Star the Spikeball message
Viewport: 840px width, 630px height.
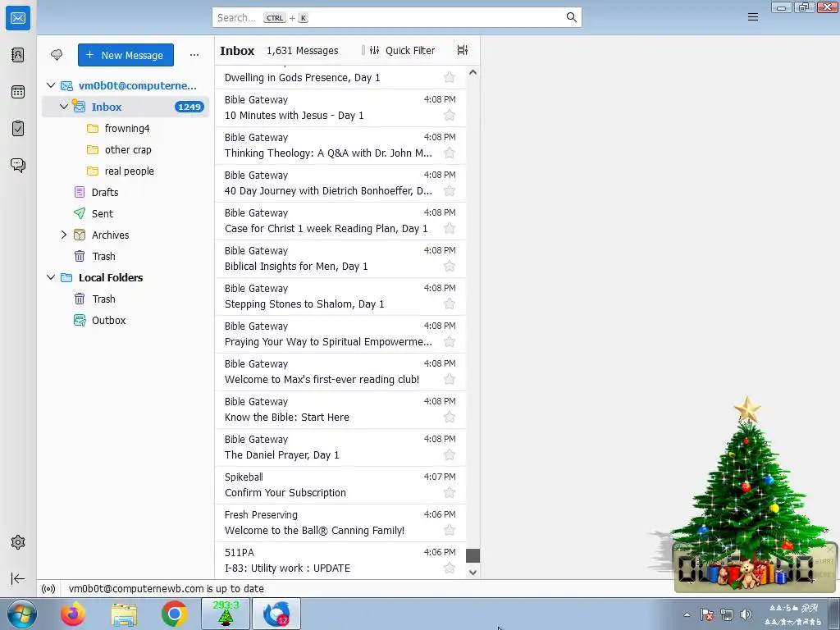coord(450,493)
